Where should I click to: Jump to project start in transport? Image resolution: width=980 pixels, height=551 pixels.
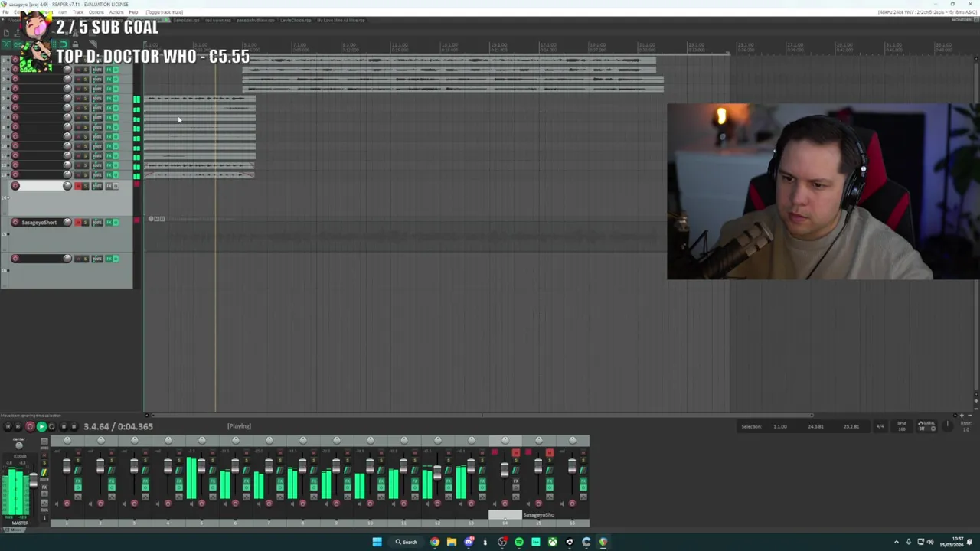(x=8, y=426)
